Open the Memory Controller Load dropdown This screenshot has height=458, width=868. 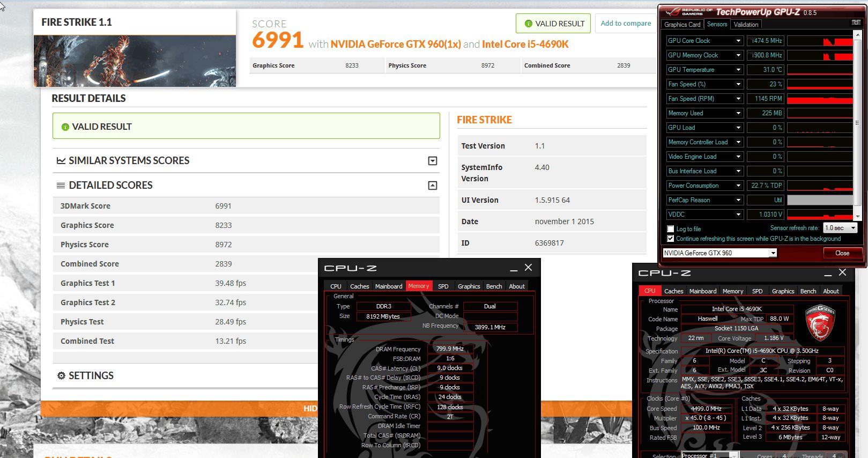738,142
